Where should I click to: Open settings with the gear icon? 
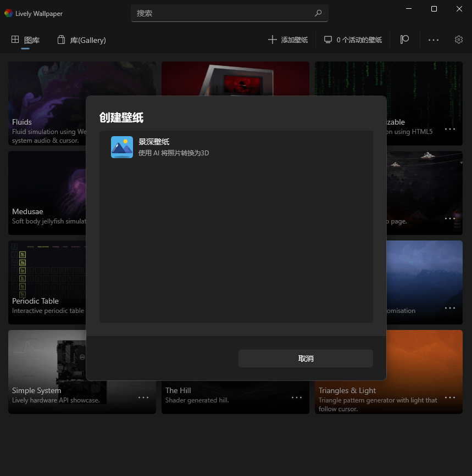[459, 40]
